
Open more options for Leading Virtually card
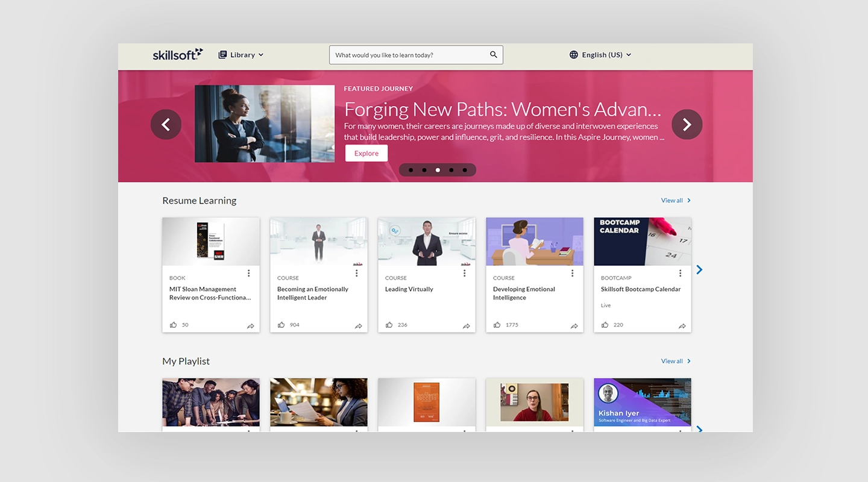(x=464, y=274)
